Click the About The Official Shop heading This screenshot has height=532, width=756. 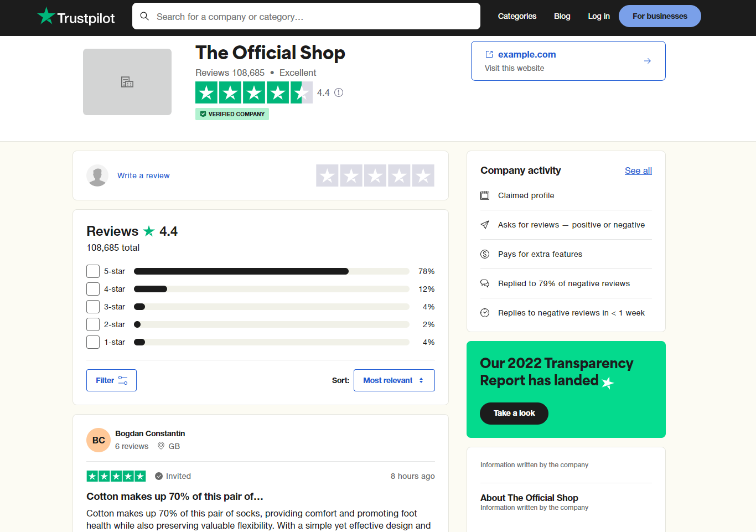click(529, 498)
